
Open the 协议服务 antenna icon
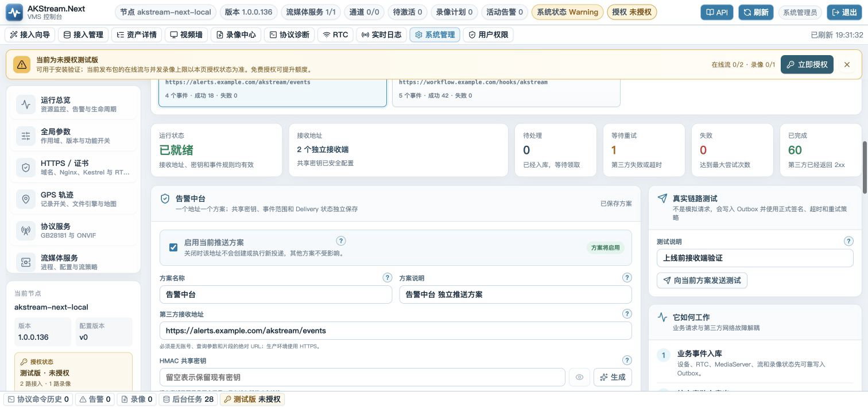pyautogui.click(x=26, y=231)
